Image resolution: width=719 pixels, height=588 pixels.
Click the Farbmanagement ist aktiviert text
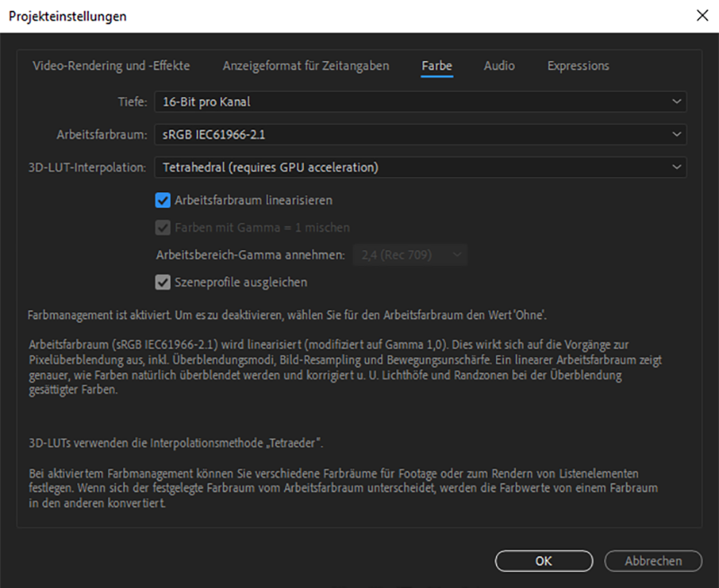[x=287, y=315]
